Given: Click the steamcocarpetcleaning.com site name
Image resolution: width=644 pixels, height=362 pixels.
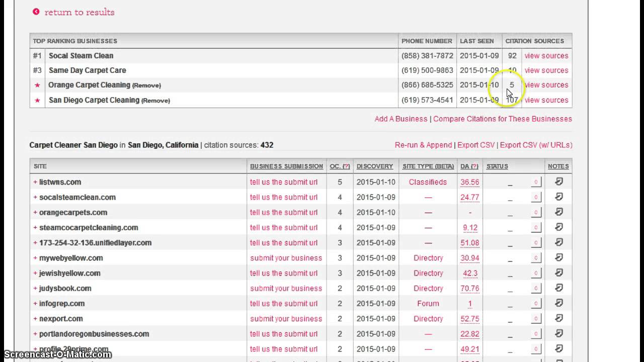Looking at the screenshot, I should 89,227.
